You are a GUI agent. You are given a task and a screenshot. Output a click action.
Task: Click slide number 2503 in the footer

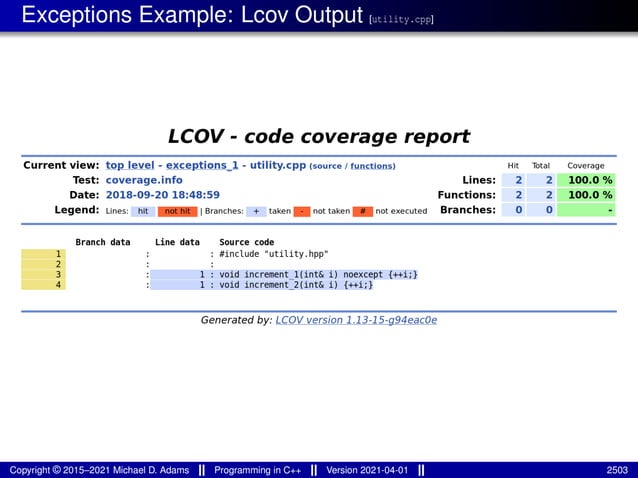click(617, 470)
